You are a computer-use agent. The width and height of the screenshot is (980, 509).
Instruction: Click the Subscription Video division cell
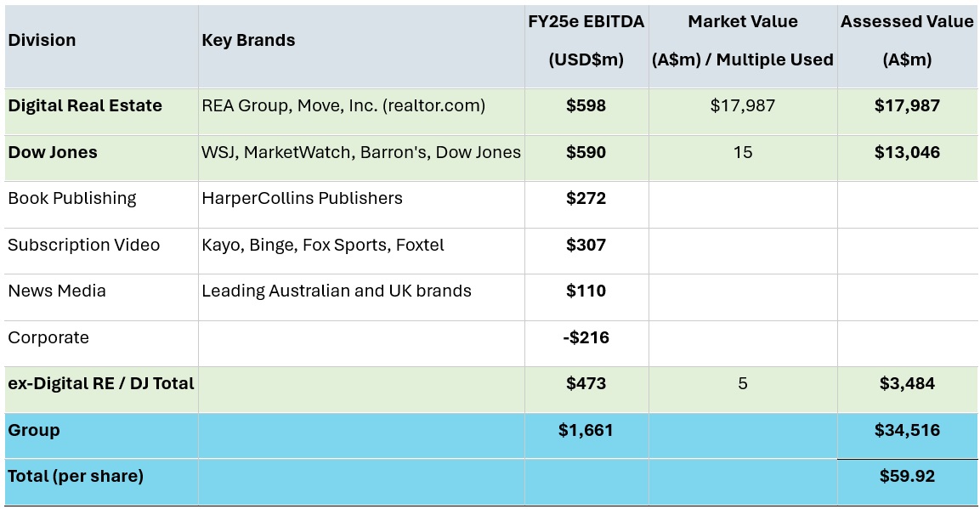click(84, 245)
